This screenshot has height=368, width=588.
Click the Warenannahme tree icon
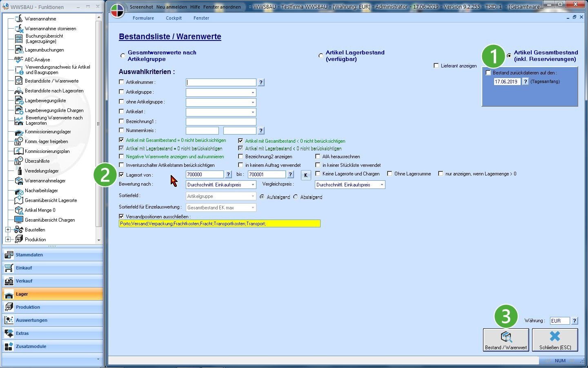coord(19,19)
